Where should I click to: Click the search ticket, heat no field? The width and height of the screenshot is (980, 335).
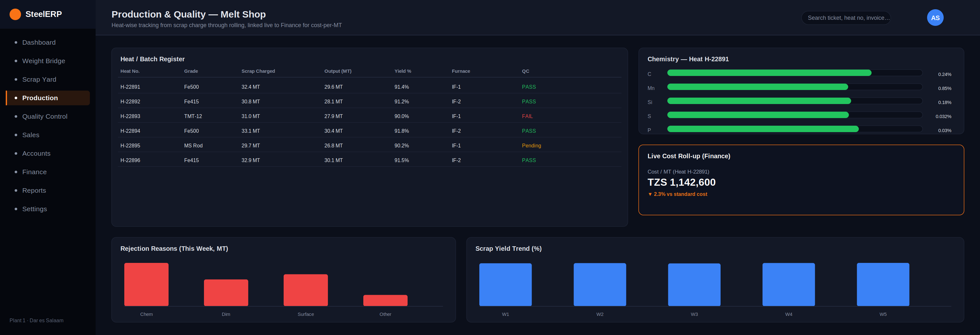[846, 18]
